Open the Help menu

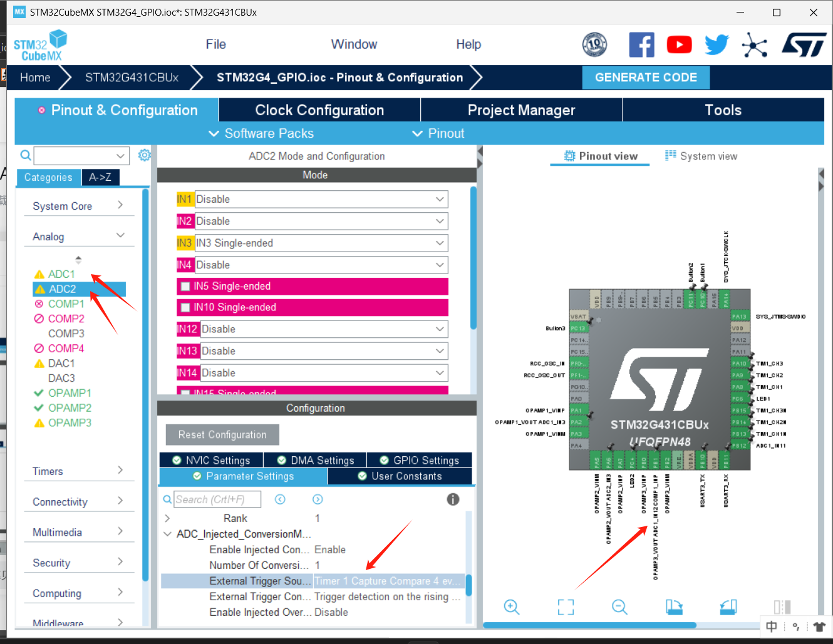click(468, 44)
